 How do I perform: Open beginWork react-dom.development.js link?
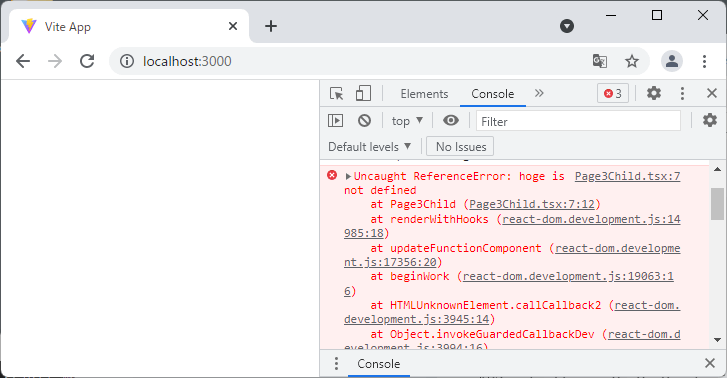click(568, 276)
